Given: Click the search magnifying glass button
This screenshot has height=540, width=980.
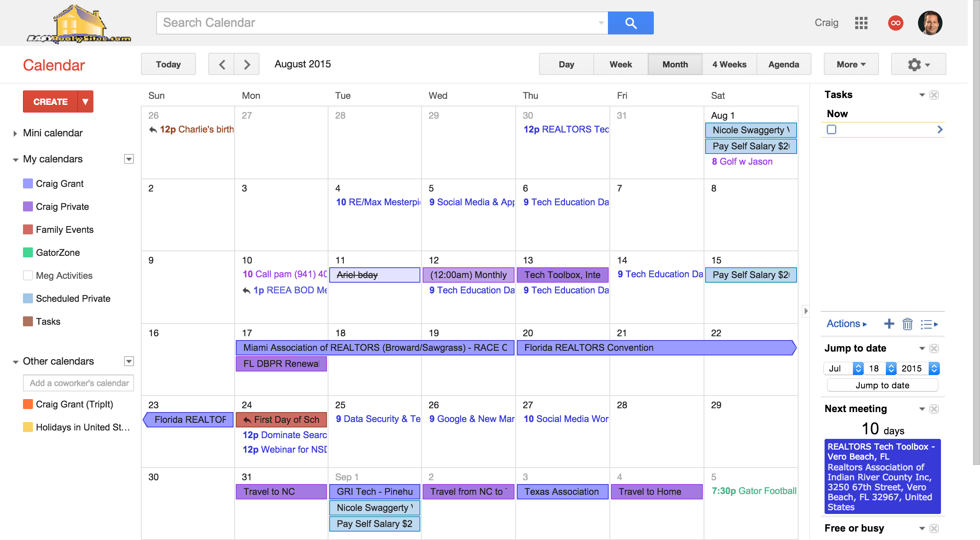Looking at the screenshot, I should coord(630,23).
